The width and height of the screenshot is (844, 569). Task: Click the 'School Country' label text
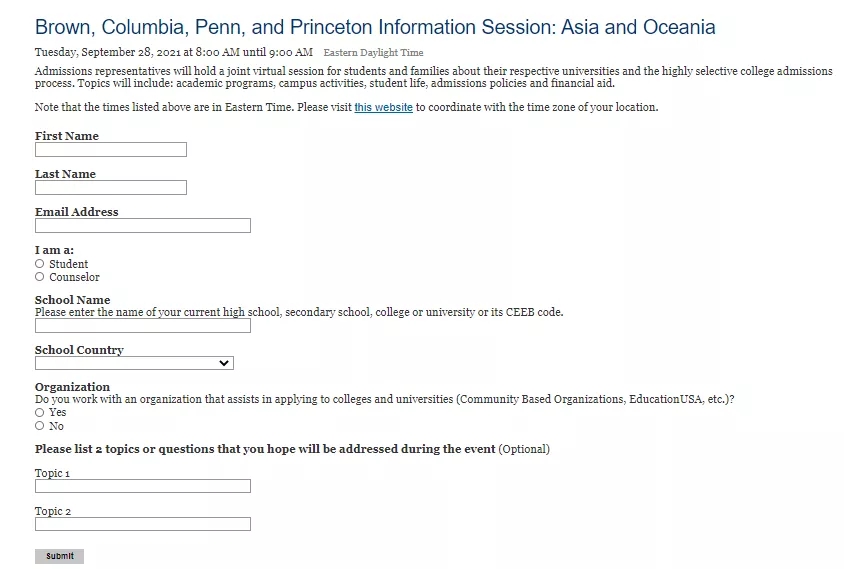tap(79, 350)
